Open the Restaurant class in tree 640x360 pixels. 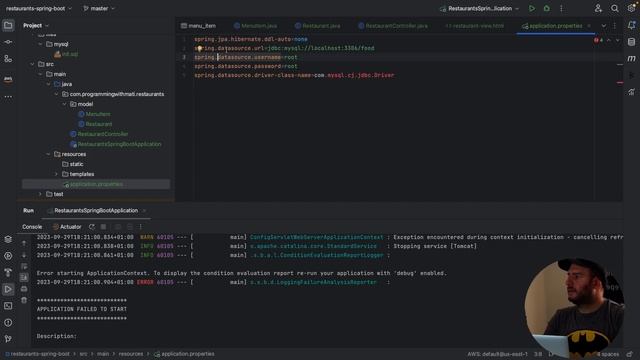pos(99,124)
